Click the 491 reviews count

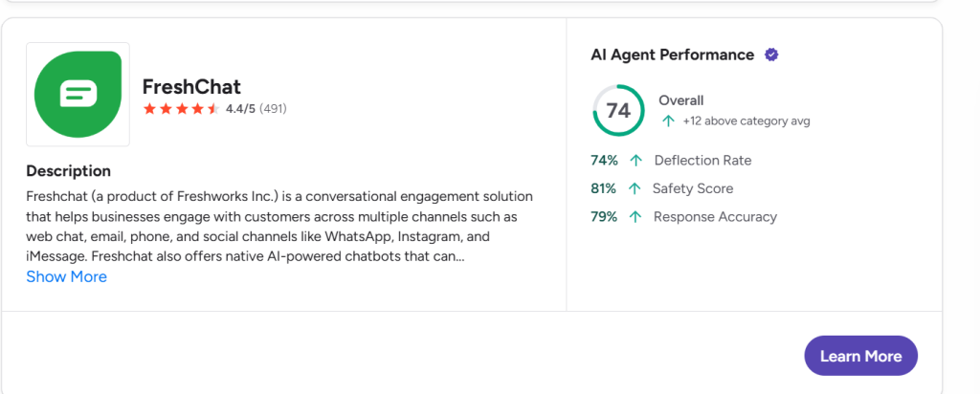(x=273, y=109)
